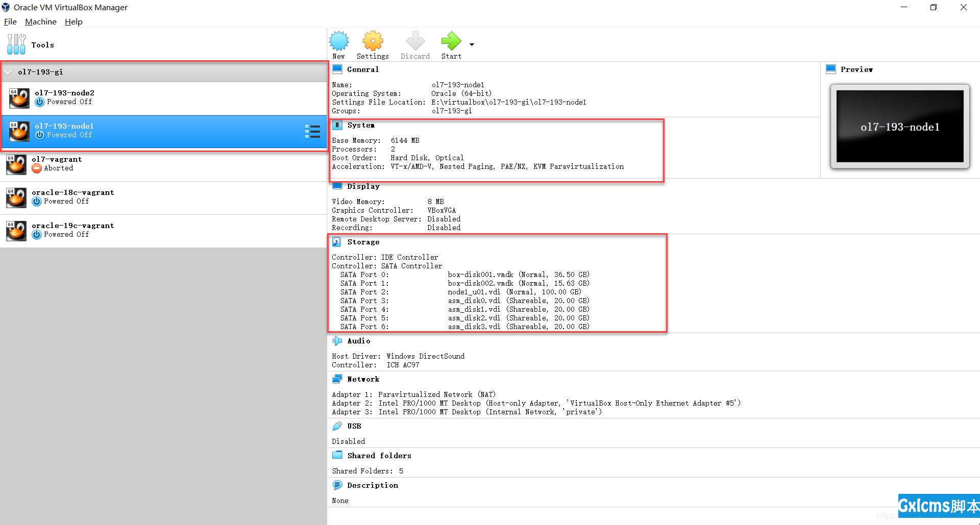Click the Shared folders section icon
Screen dimensions: 980x525
pos(337,455)
